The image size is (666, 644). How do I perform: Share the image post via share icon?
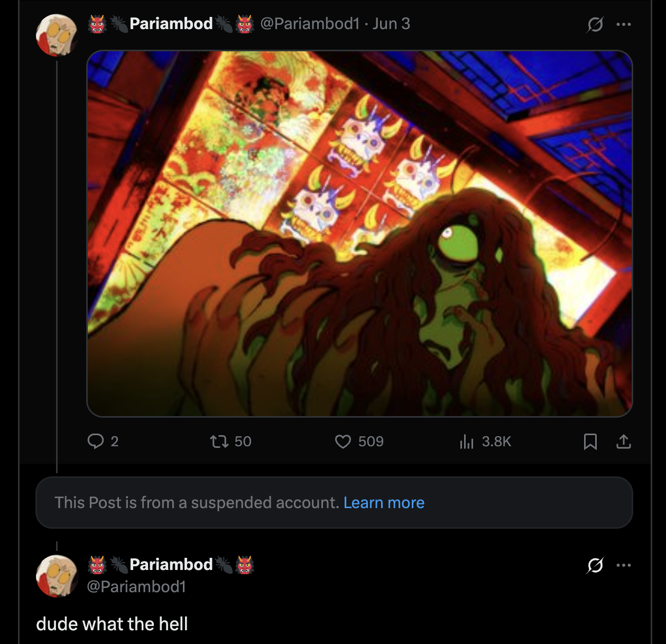pyautogui.click(x=624, y=441)
